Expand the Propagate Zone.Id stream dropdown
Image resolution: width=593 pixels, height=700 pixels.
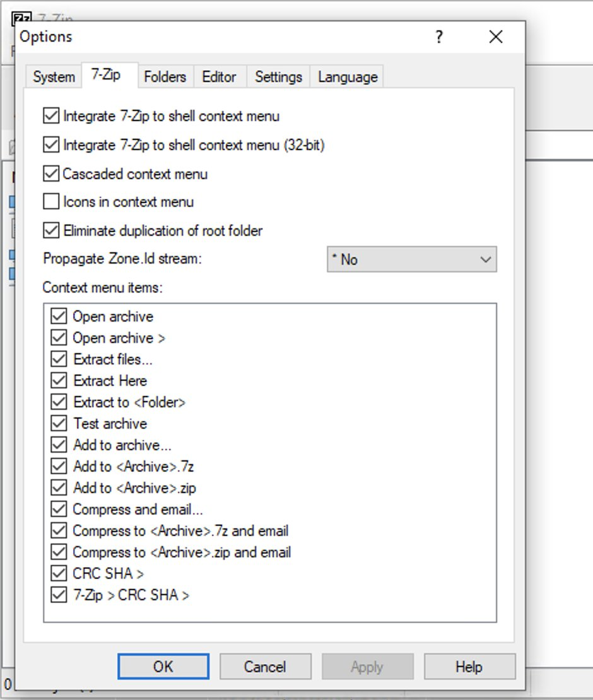[x=411, y=259]
